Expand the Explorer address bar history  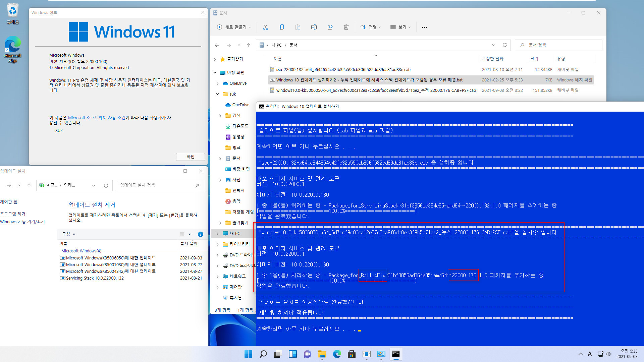494,45
